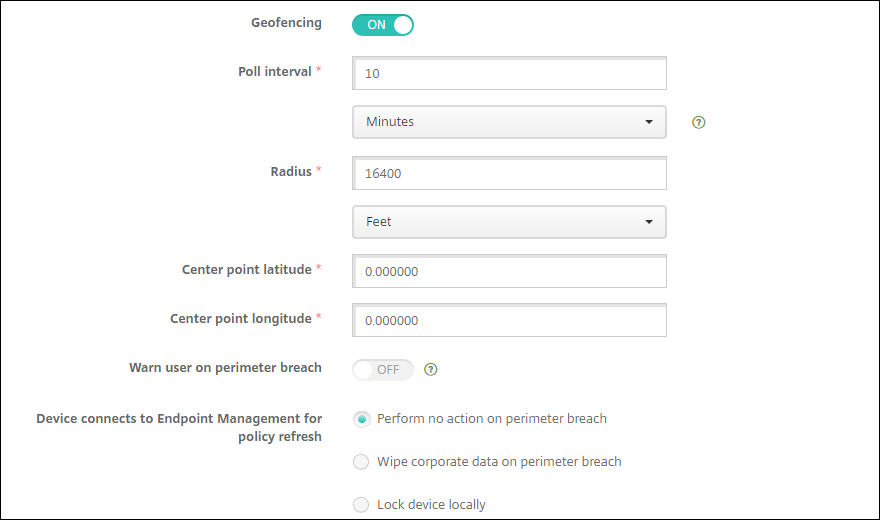Turn off the Geofencing switch
This screenshot has width=880, height=520.
coord(382,25)
